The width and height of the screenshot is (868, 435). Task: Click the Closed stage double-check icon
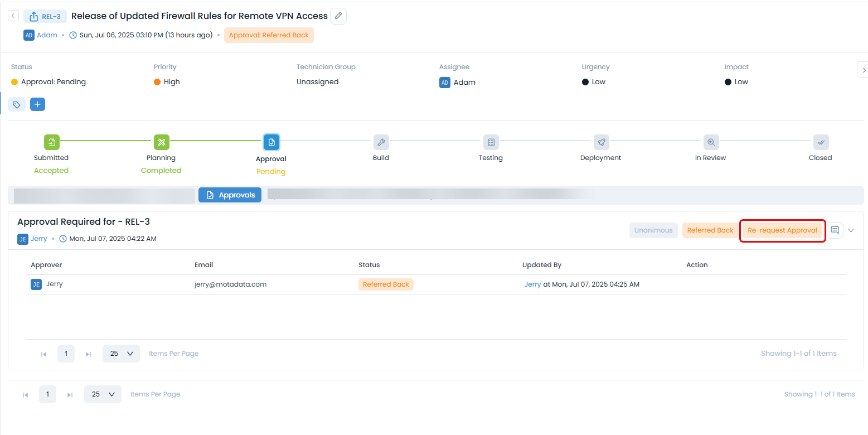[820, 142]
